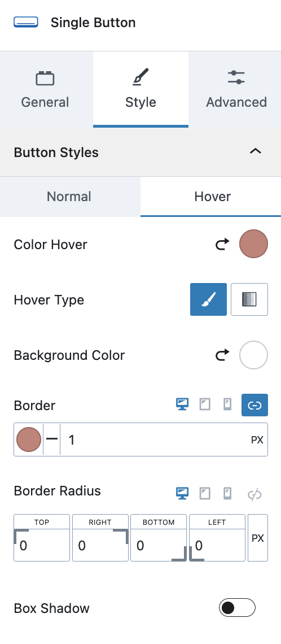Select the brush solid-color Hover Type

pos(208,299)
